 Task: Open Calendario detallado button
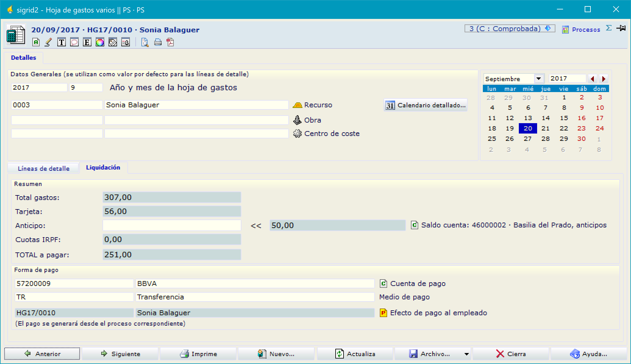tap(426, 105)
